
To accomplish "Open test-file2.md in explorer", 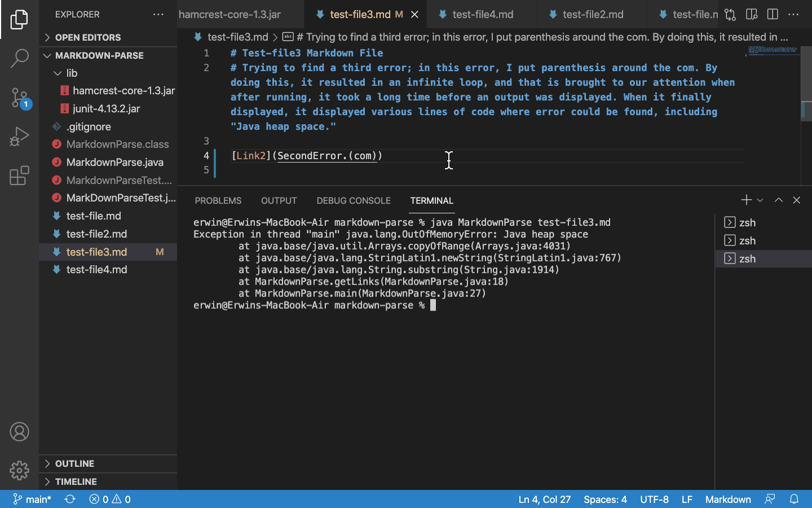I will pos(108,234).
